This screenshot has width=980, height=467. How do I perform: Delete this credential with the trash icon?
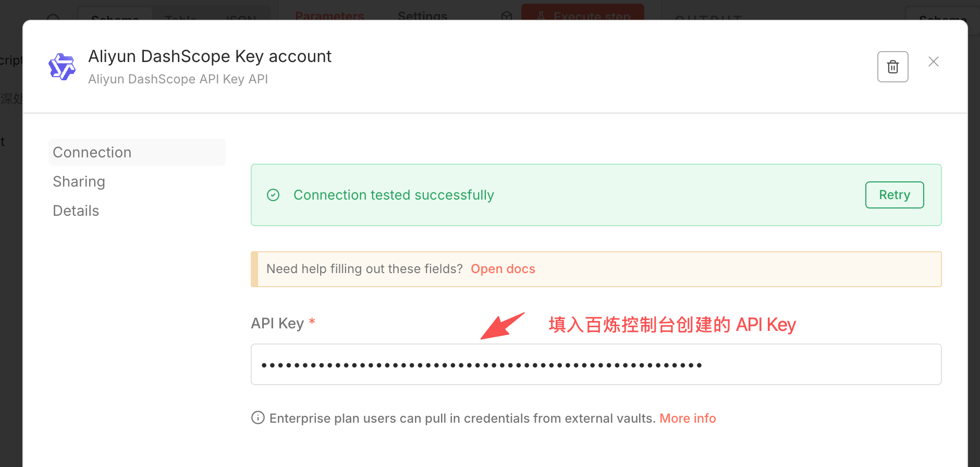892,67
